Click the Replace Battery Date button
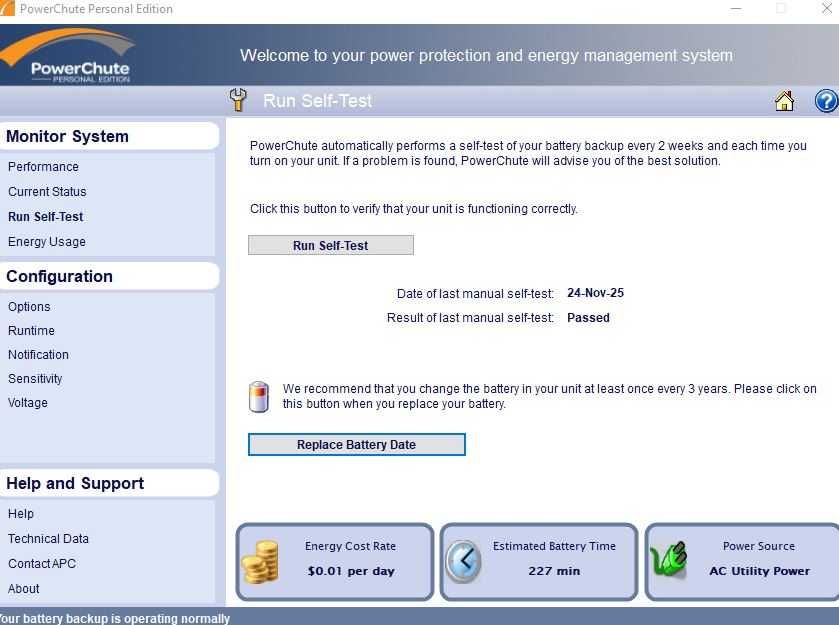This screenshot has height=625, width=839. tap(356, 445)
